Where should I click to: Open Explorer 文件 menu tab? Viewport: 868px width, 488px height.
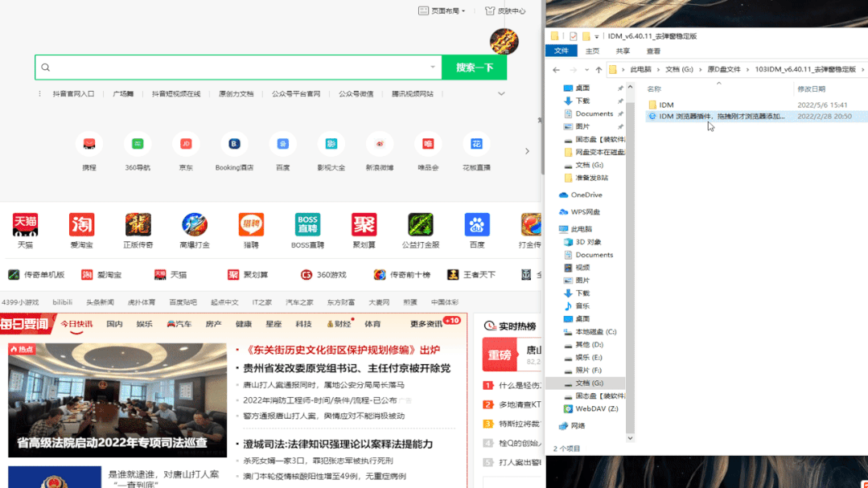(x=562, y=51)
